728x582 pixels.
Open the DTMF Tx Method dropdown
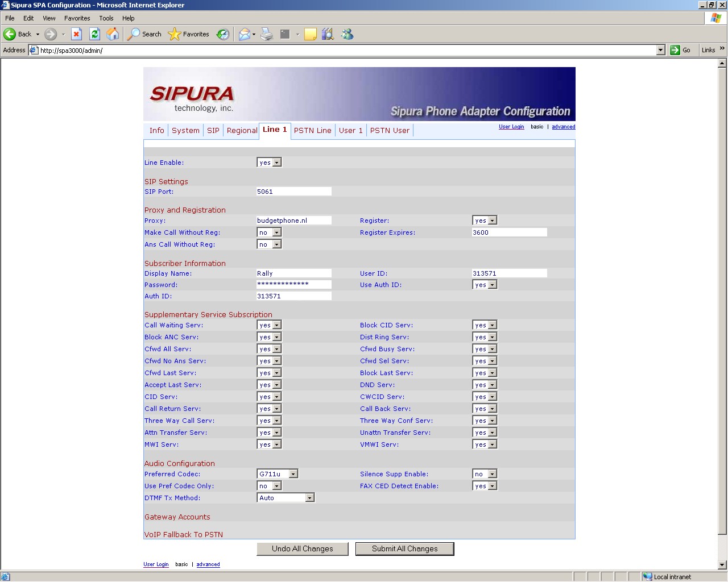(x=286, y=498)
